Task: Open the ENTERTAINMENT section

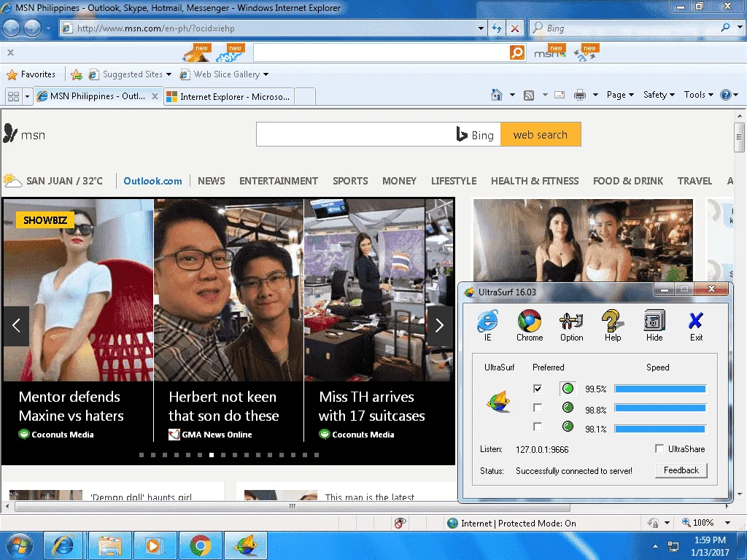Action: (278, 181)
